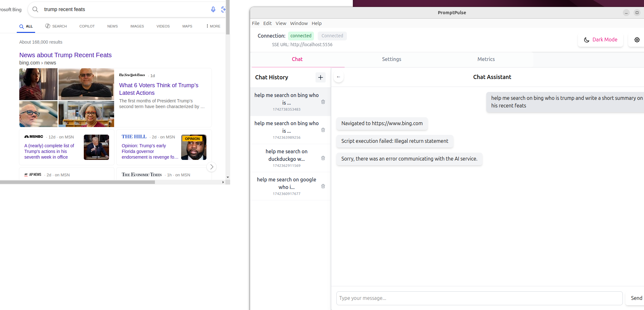The height and width of the screenshot is (310, 644).
Task: Switch to Bing SEARCH tab
Action: pos(56,26)
